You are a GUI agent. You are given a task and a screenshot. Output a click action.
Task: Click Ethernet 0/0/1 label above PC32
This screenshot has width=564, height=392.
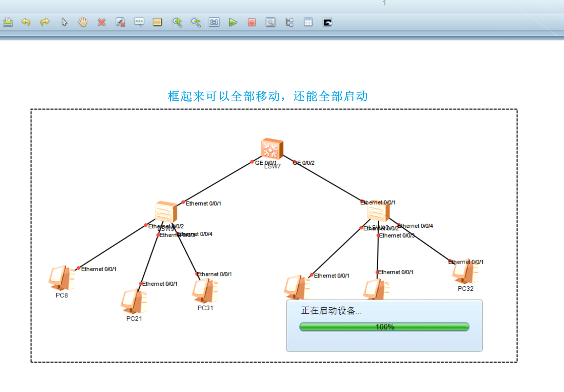point(466,262)
